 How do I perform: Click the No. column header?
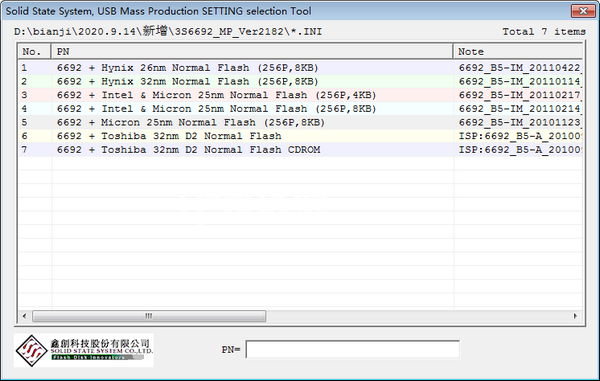click(34, 52)
